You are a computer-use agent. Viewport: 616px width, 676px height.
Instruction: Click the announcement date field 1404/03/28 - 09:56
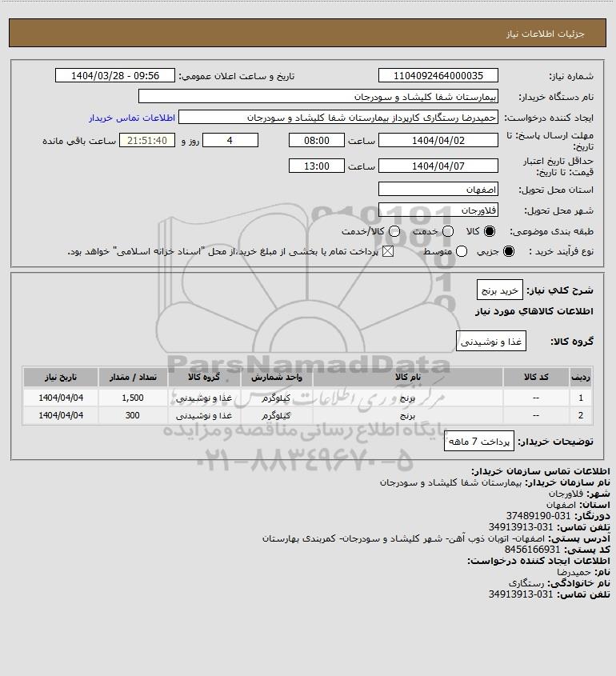pyautogui.click(x=115, y=75)
